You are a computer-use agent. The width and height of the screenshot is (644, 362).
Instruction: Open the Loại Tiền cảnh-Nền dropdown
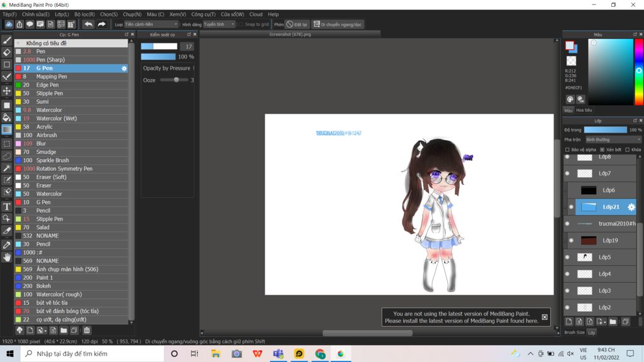[x=151, y=25]
